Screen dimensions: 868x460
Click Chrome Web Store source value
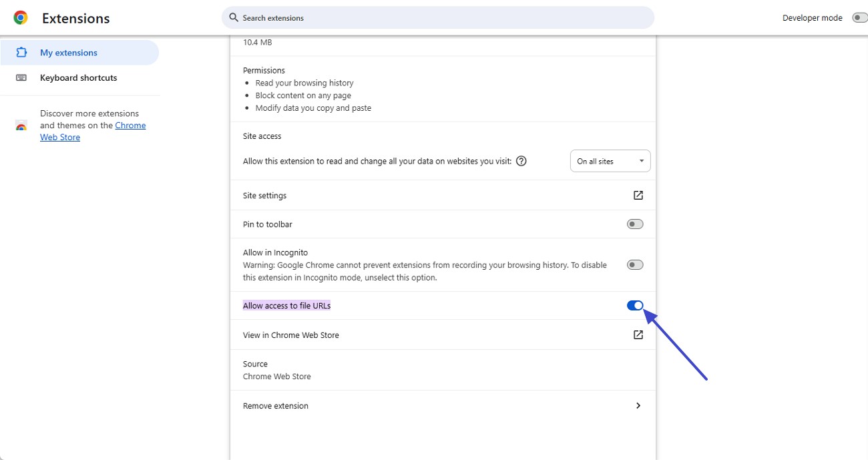click(277, 377)
